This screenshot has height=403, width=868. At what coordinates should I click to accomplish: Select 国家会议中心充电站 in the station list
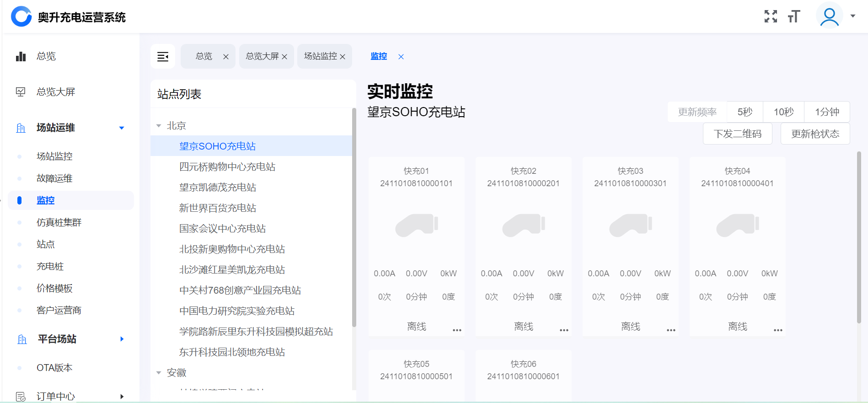pyautogui.click(x=222, y=228)
